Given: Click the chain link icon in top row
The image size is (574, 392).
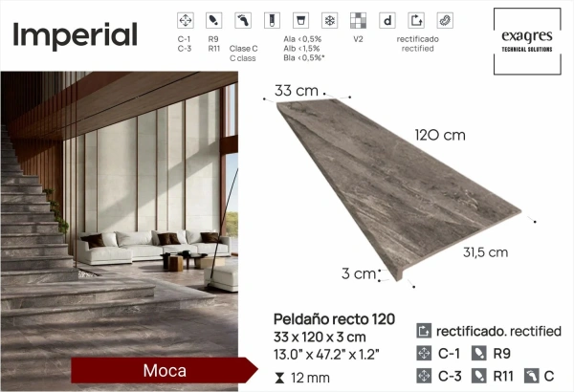Looking at the screenshot, I should pyautogui.click(x=445, y=20).
